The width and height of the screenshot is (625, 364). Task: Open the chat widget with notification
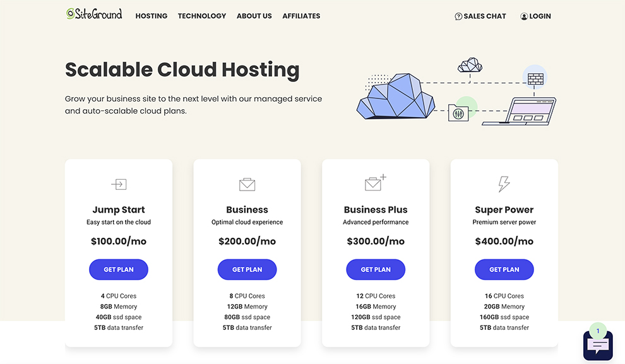(598, 345)
